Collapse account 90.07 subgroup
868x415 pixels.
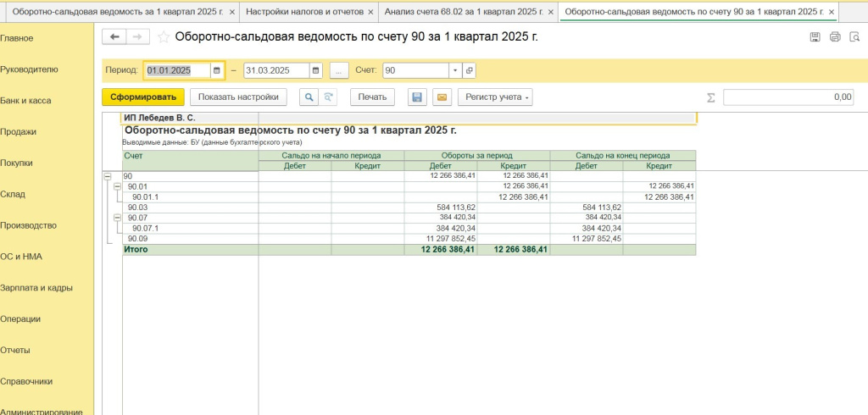(x=116, y=218)
